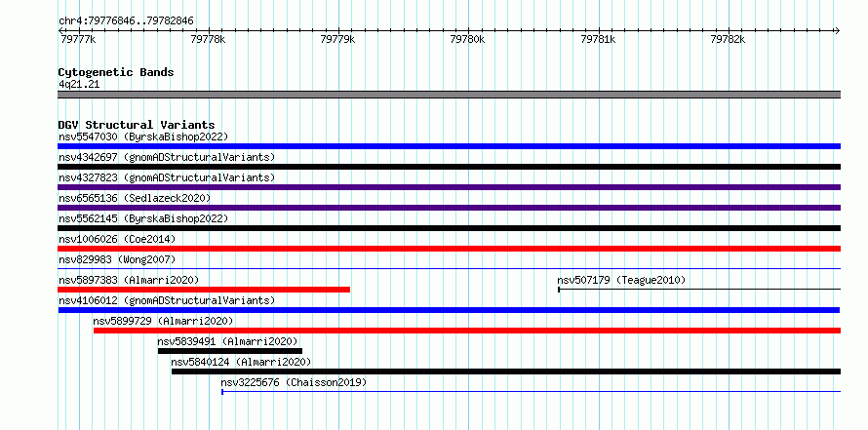Click the DGV Structural Variants track title
868x430 pixels.
[x=137, y=125]
